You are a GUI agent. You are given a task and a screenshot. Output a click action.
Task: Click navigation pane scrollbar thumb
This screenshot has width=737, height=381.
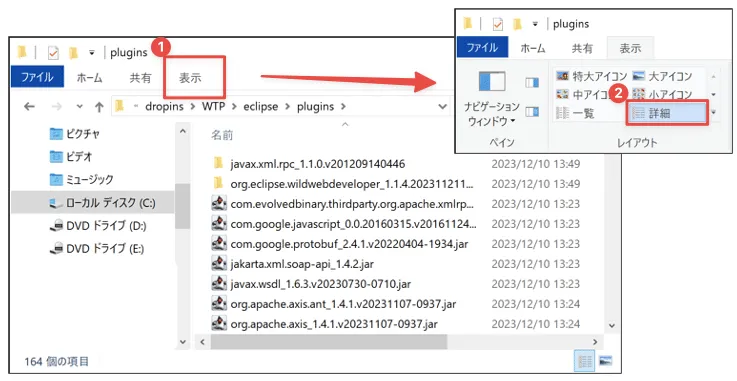pos(182,206)
